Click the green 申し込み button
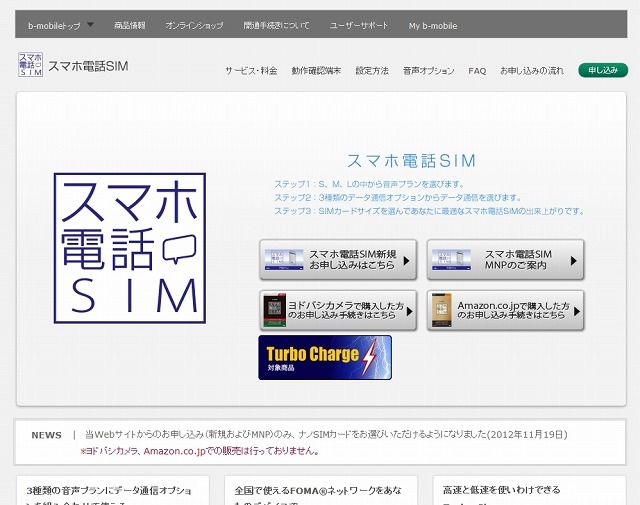640x505 pixels. tap(603, 70)
